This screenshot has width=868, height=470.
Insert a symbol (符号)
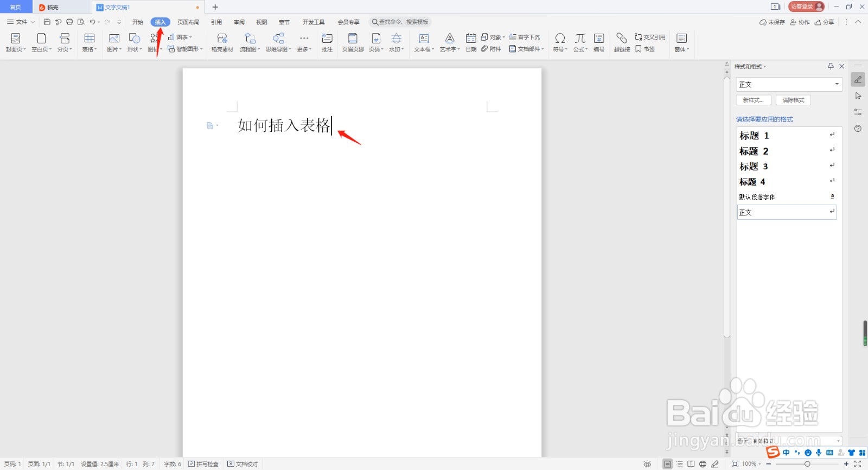(x=560, y=42)
